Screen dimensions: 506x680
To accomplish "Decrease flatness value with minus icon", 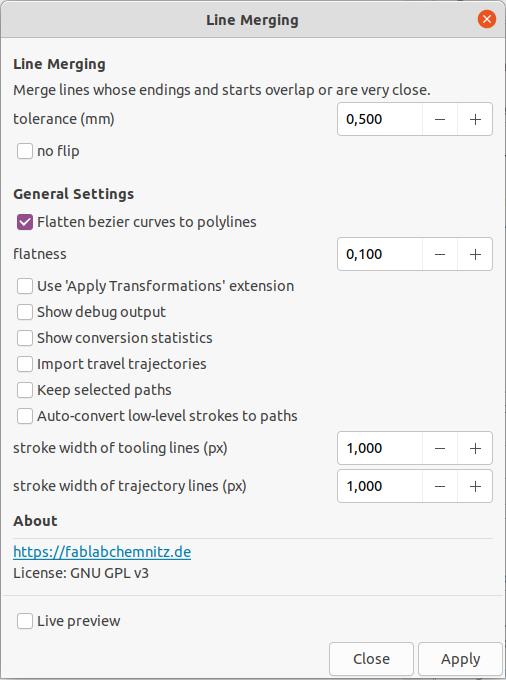I will (440, 254).
